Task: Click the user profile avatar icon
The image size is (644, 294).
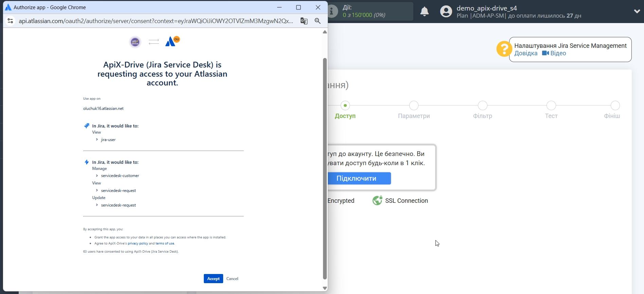Action: tap(446, 12)
